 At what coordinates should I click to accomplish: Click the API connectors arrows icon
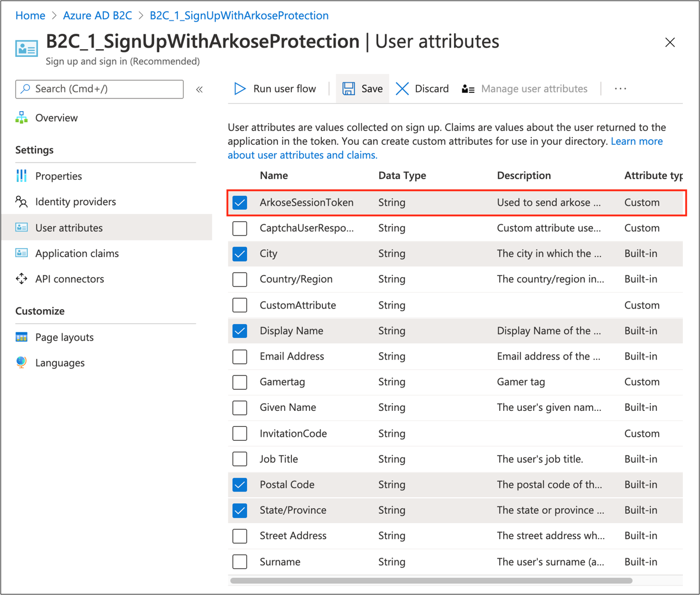pyautogui.click(x=22, y=279)
